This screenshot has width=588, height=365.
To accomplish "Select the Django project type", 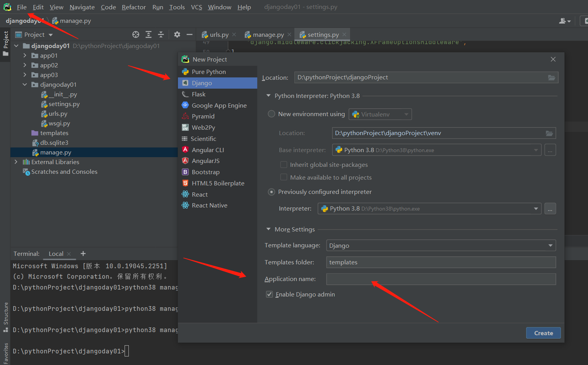I will pyautogui.click(x=217, y=83).
